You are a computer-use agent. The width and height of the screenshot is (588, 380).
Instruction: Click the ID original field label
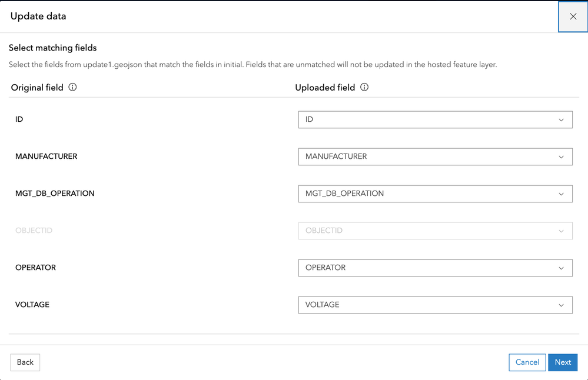19,119
